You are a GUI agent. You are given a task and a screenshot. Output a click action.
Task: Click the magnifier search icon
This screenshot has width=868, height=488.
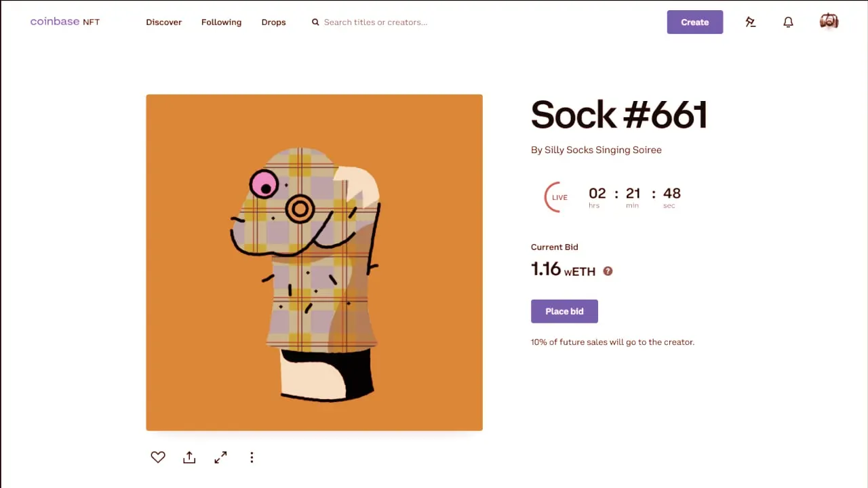point(315,22)
